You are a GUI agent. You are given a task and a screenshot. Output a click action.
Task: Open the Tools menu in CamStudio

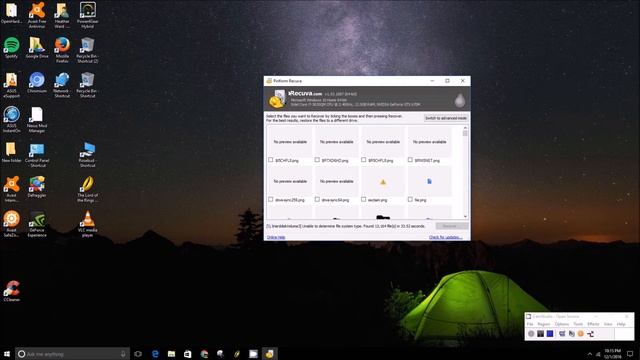pos(578,324)
